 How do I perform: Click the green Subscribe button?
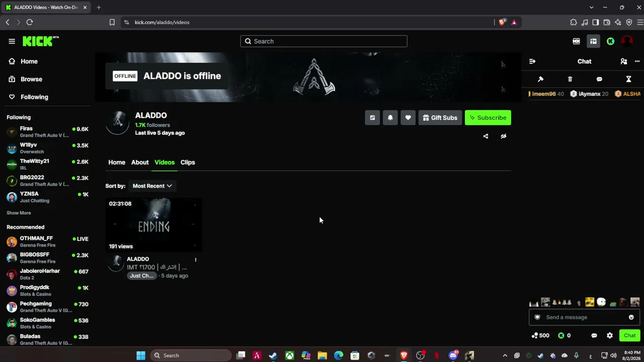pyautogui.click(x=488, y=118)
